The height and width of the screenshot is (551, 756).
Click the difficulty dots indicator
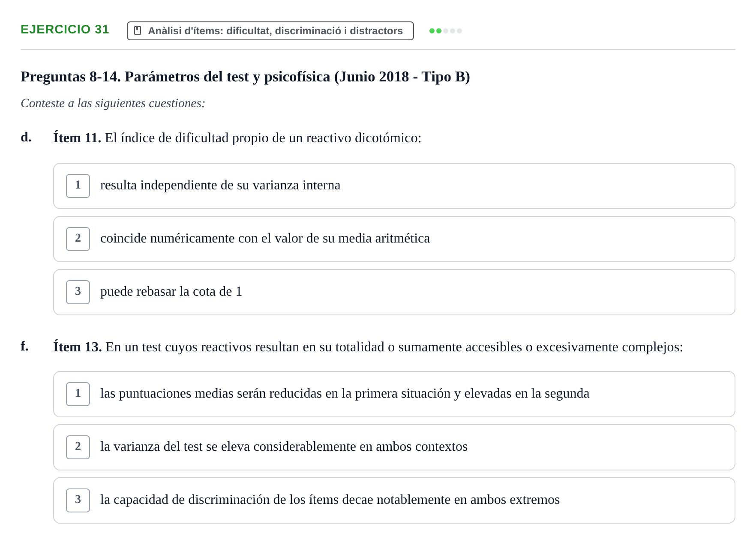pyautogui.click(x=446, y=31)
